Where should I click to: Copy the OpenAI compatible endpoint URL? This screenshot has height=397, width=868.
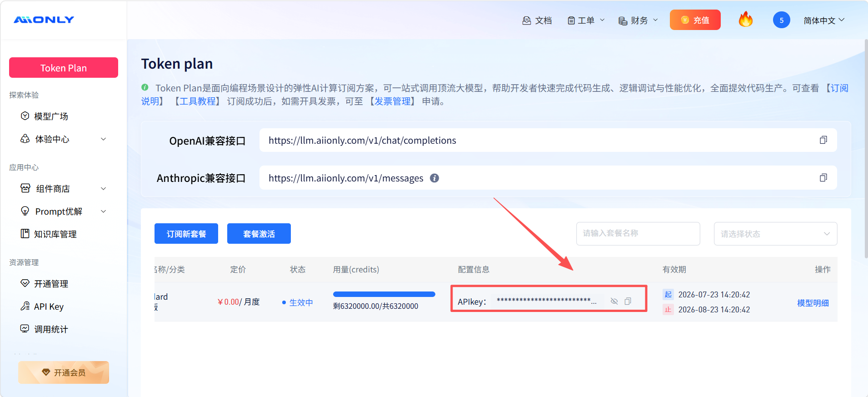(x=823, y=140)
